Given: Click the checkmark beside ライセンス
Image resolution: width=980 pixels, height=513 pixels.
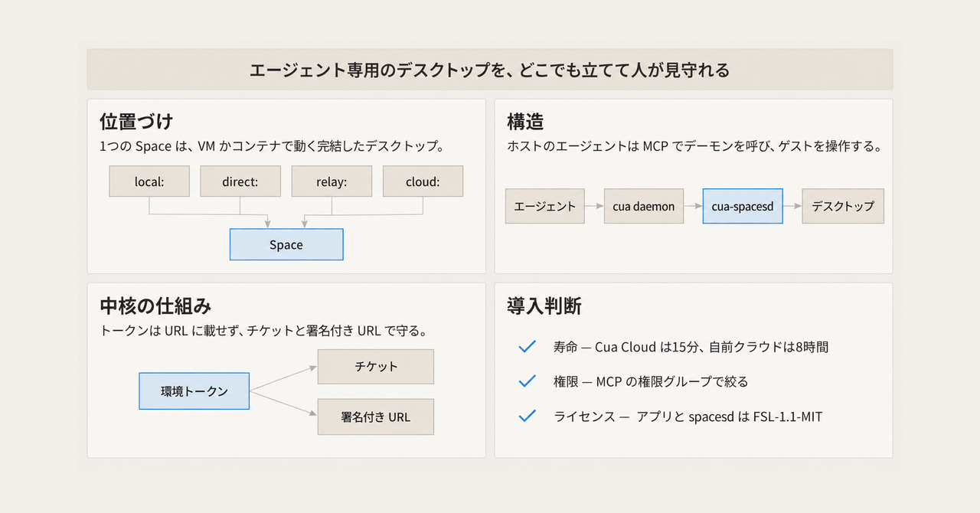Looking at the screenshot, I should tap(527, 416).
